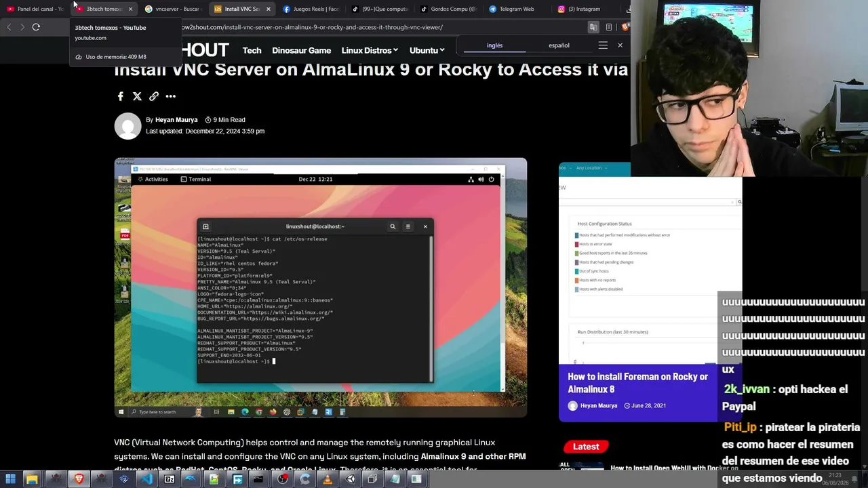
Task: Click the 'Last updated: December 22, 2024' text
Action: (x=205, y=131)
